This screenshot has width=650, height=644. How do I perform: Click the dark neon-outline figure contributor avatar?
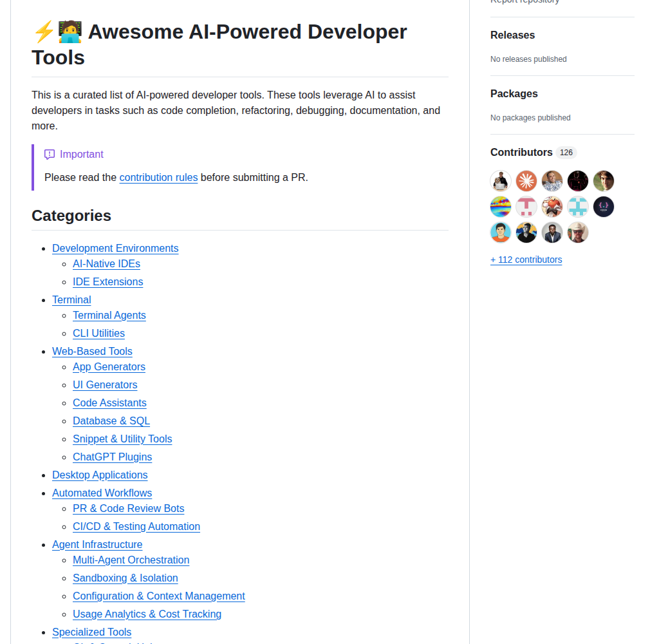[x=578, y=181]
